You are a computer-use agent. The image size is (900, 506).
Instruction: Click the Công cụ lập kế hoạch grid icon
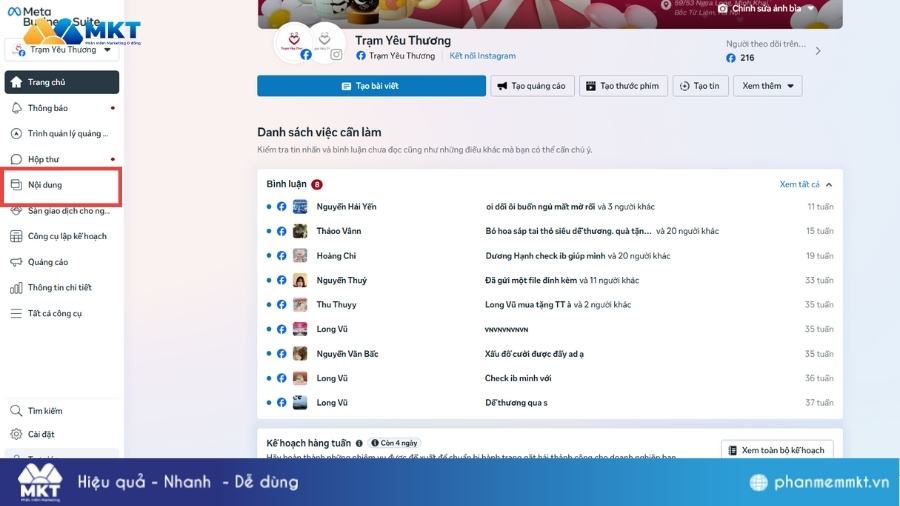(x=16, y=236)
